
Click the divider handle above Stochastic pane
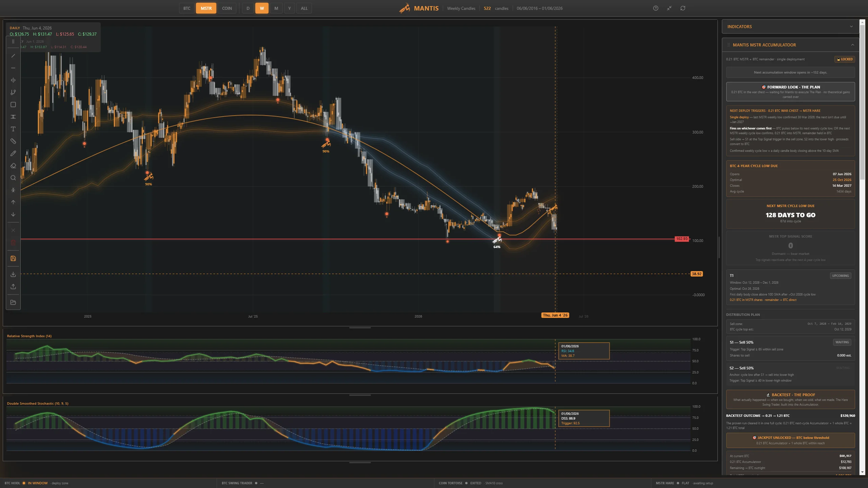point(360,395)
